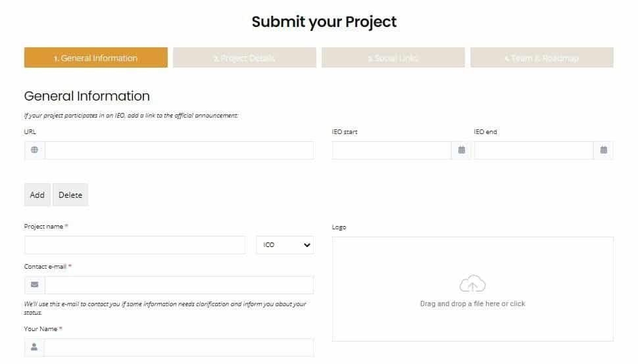Viewport: 638px width, 364px height.
Task: Expand the ICO type dropdown
Action: pos(285,245)
